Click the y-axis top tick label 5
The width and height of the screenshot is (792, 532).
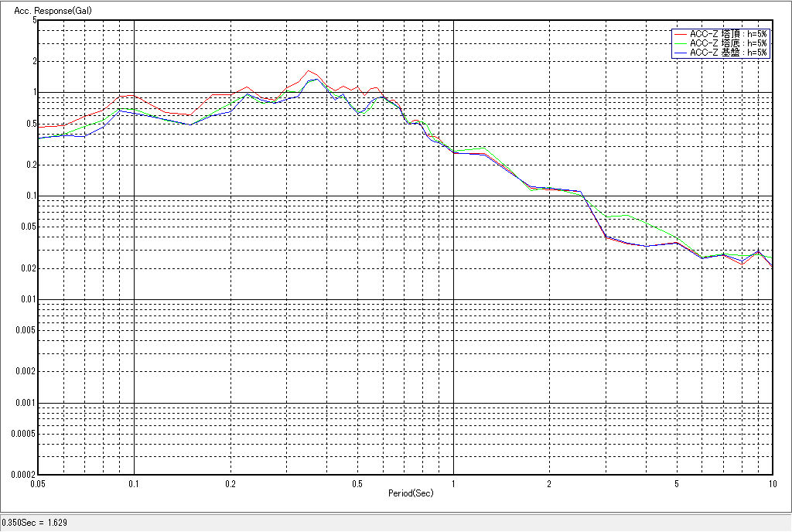point(35,20)
